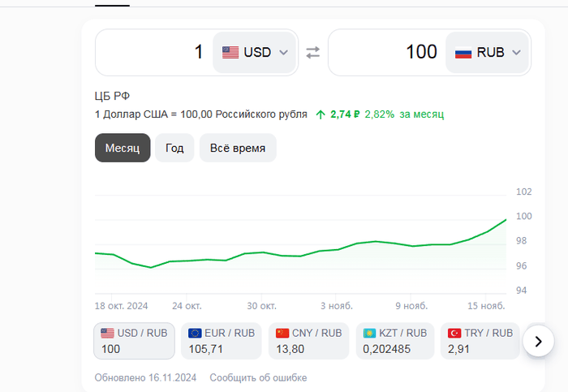This screenshot has width=568, height=392.
Task: Click the source amount field showing 1
Action: (x=154, y=53)
